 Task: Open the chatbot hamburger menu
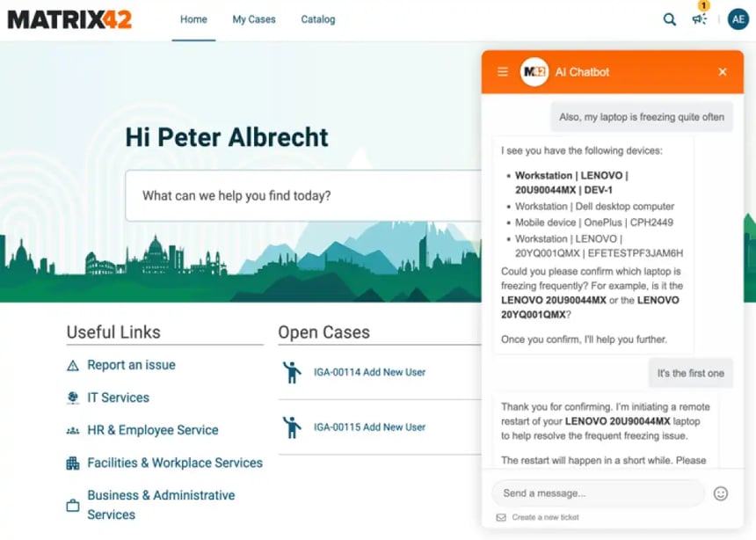pyautogui.click(x=502, y=72)
